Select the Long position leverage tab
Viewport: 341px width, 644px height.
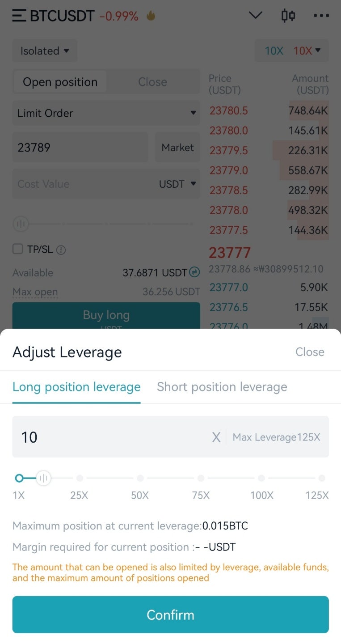pos(76,387)
